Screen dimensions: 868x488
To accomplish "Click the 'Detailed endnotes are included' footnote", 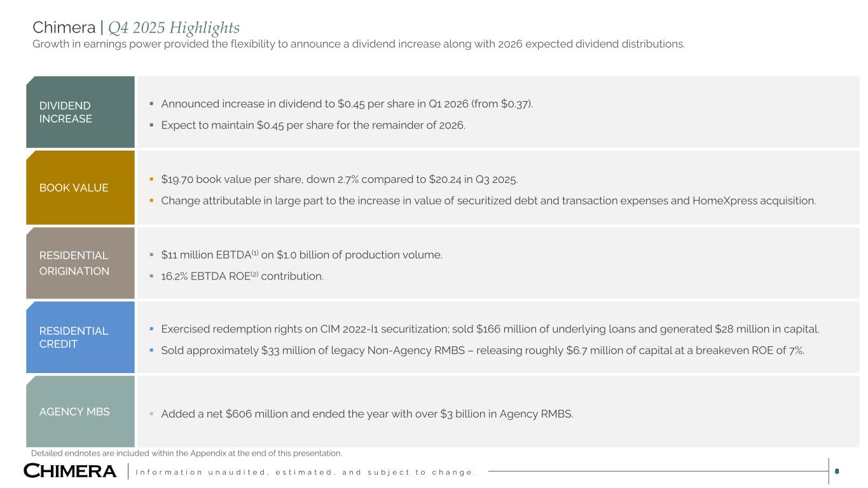I will click(186, 453).
